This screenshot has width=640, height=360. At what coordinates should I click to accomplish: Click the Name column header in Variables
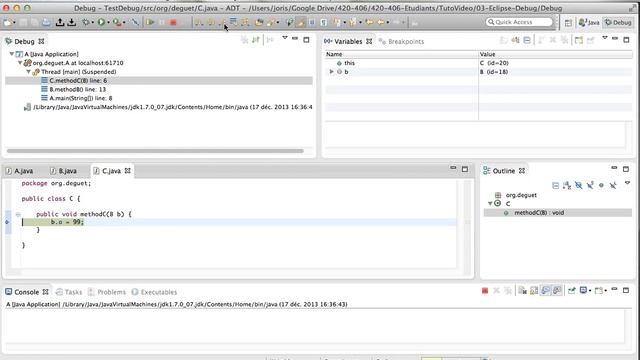(x=401, y=54)
